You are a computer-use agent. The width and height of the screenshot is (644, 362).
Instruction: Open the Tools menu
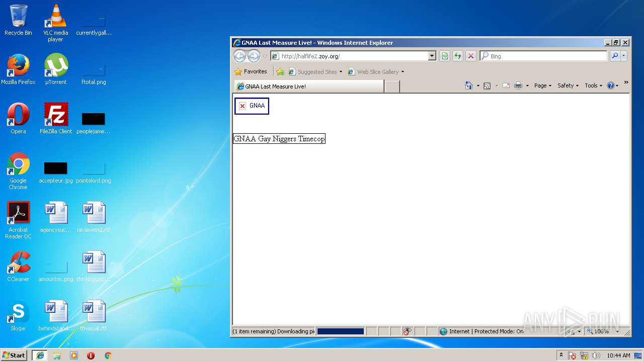click(x=594, y=86)
